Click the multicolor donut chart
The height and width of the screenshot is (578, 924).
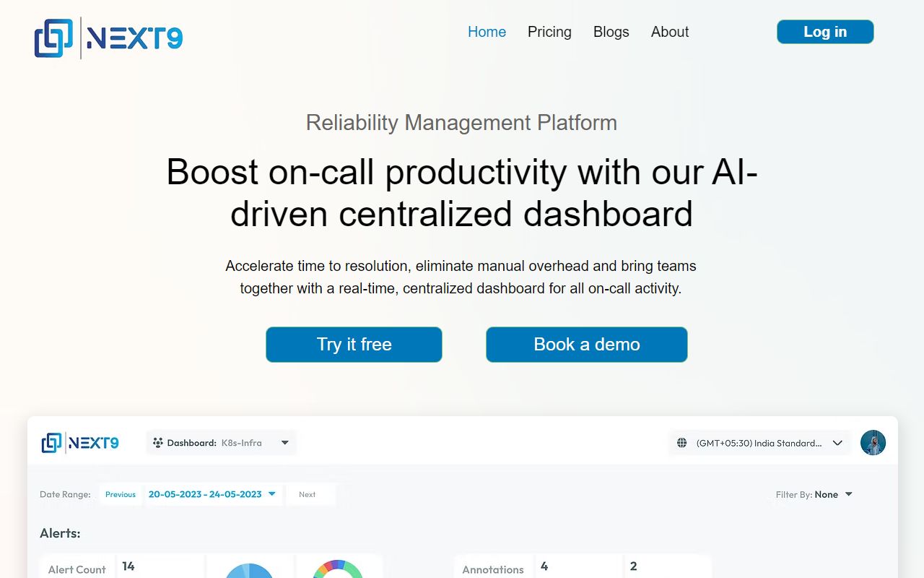coord(338,569)
